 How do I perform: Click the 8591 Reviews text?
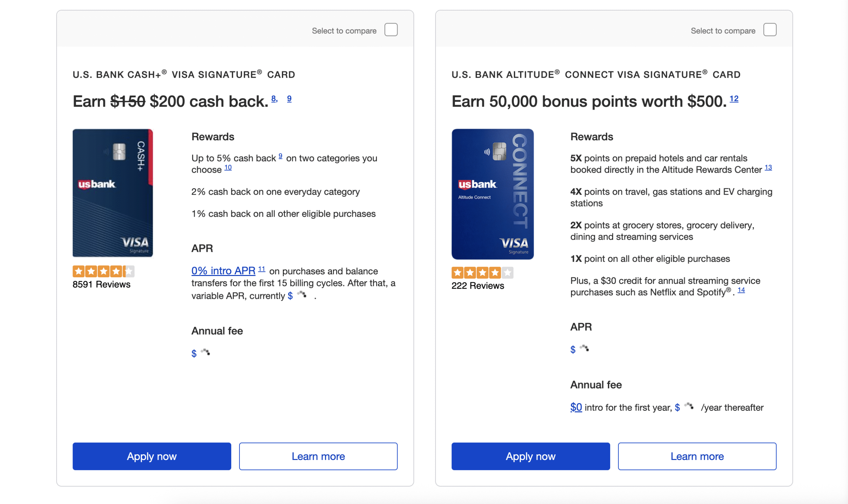(x=101, y=284)
